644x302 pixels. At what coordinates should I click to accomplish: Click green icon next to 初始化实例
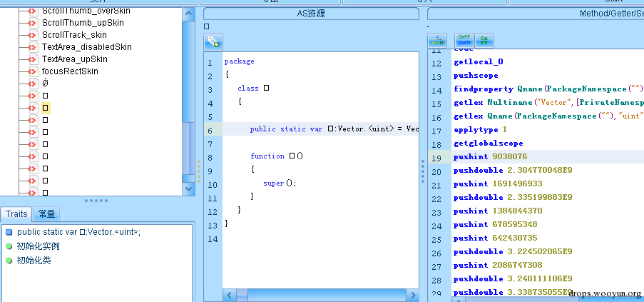9,246
